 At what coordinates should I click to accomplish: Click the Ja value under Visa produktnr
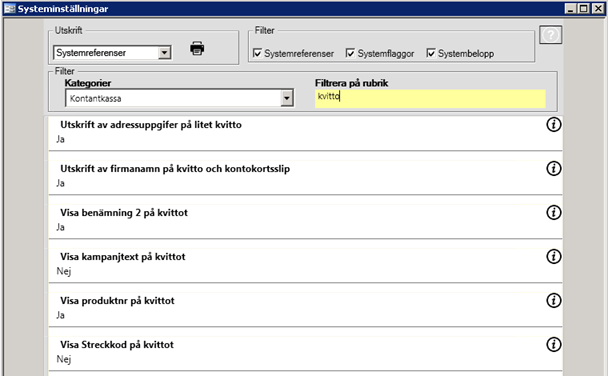(x=60, y=315)
